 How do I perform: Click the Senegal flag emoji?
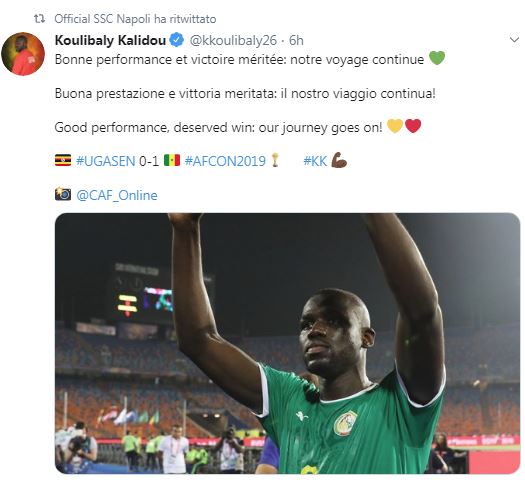pyautogui.click(x=172, y=160)
